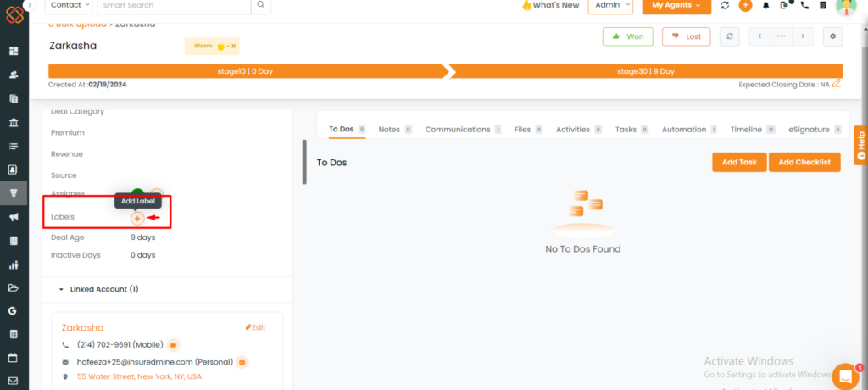Image resolution: width=868 pixels, height=390 pixels.
Task: Open the bank building icon in sidebar
Action: point(14,122)
